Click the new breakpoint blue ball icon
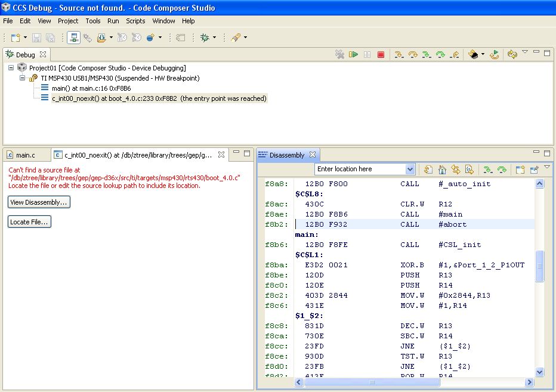The height and width of the screenshot is (392, 556). tap(150, 38)
